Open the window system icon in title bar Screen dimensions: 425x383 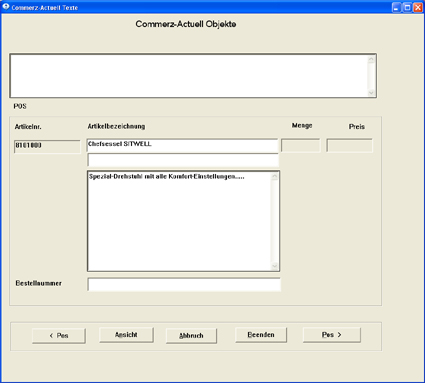[x=6, y=7]
